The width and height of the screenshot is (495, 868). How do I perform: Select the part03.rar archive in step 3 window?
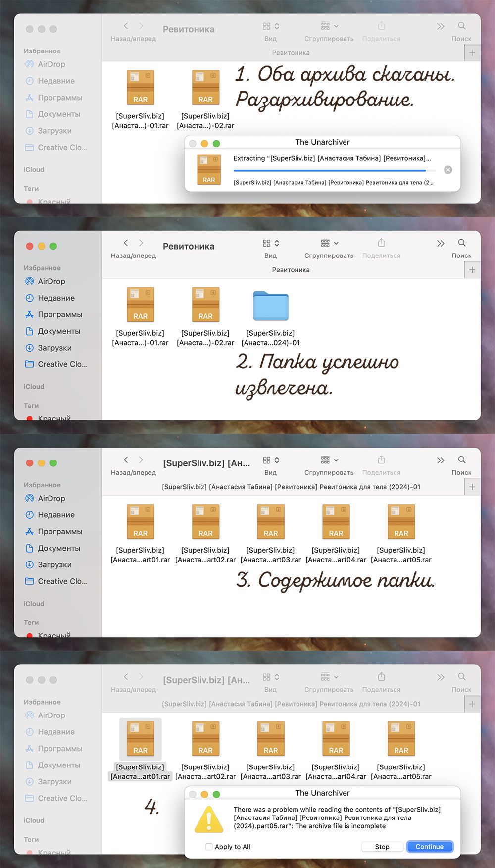pyautogui.click(x=271, y=521)
